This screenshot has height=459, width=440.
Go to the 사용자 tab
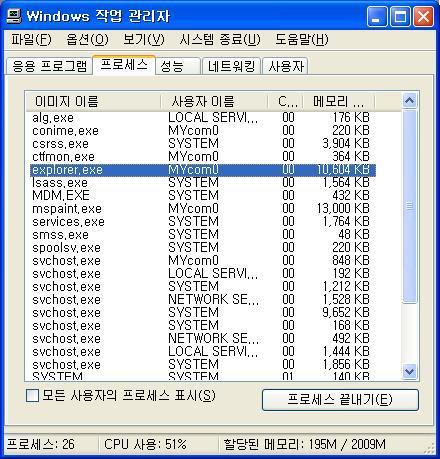pos(285,66)
